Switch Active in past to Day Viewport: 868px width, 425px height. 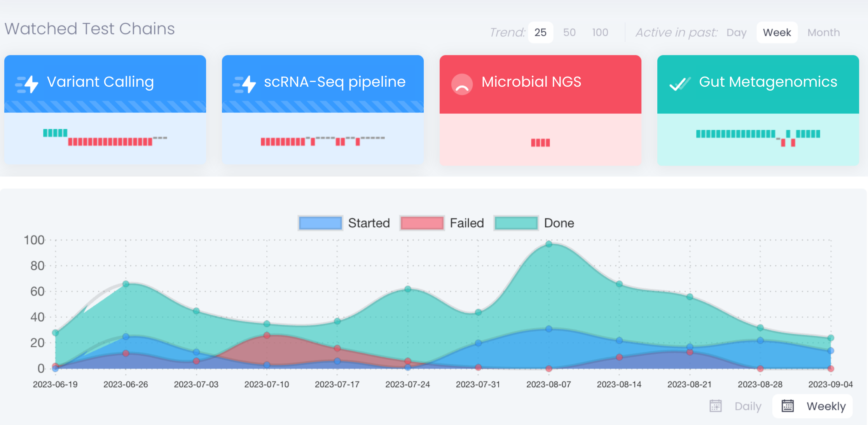pos(736,32)
